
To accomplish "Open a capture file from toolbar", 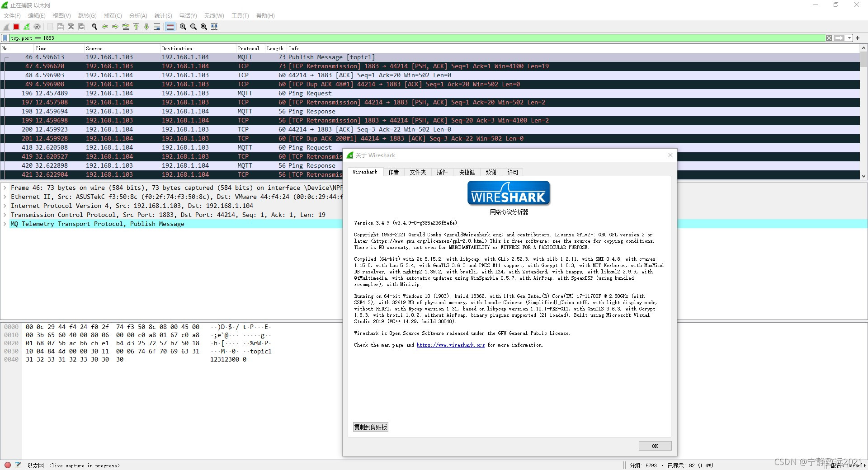I will (x=50, y=27).
